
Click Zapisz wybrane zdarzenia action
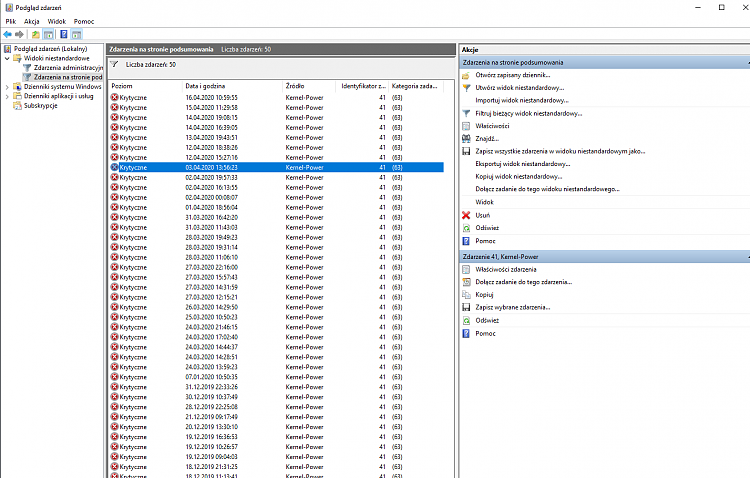coord(512,307)
